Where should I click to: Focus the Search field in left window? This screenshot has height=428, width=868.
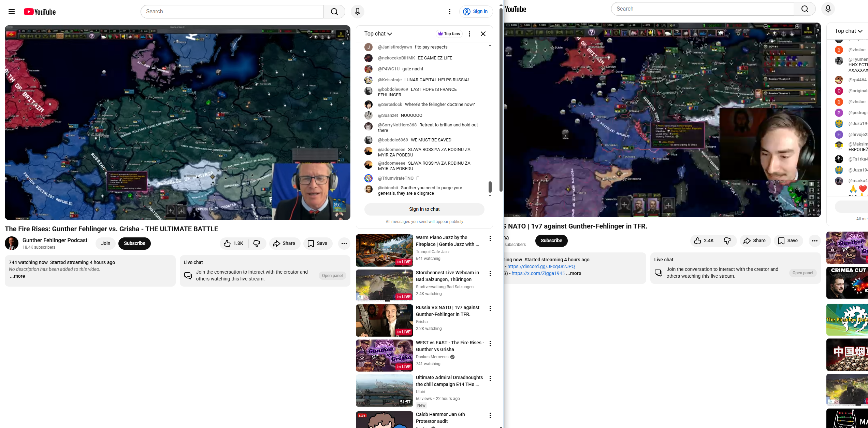coord(232,12)
